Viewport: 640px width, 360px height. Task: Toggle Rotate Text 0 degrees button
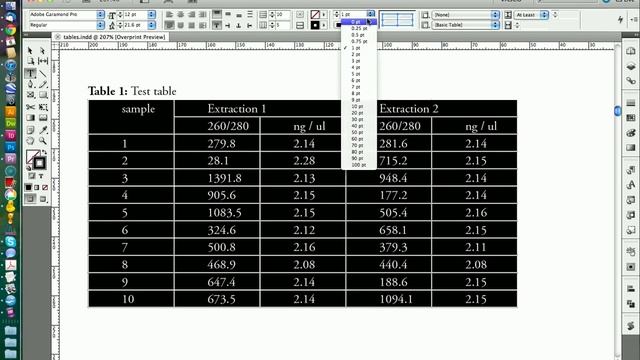pyautogui.click(x=217, y=25)
